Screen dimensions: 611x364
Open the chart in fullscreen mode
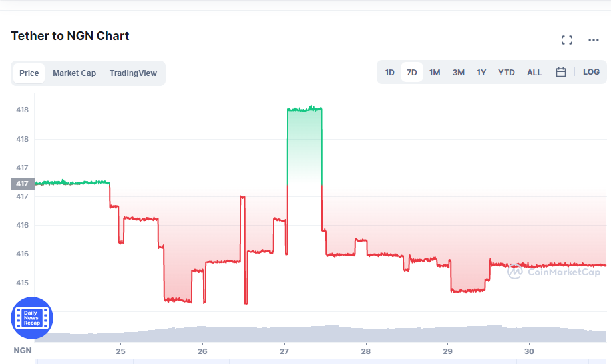click(x=567, y=40)
